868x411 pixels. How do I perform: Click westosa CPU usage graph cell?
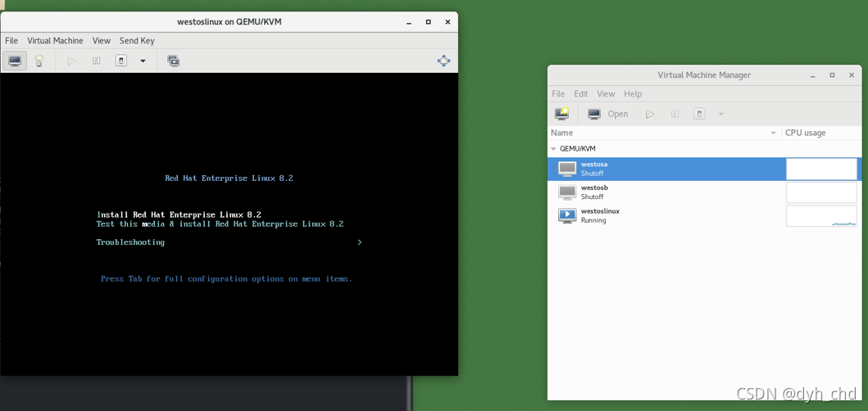pos(821,169)
